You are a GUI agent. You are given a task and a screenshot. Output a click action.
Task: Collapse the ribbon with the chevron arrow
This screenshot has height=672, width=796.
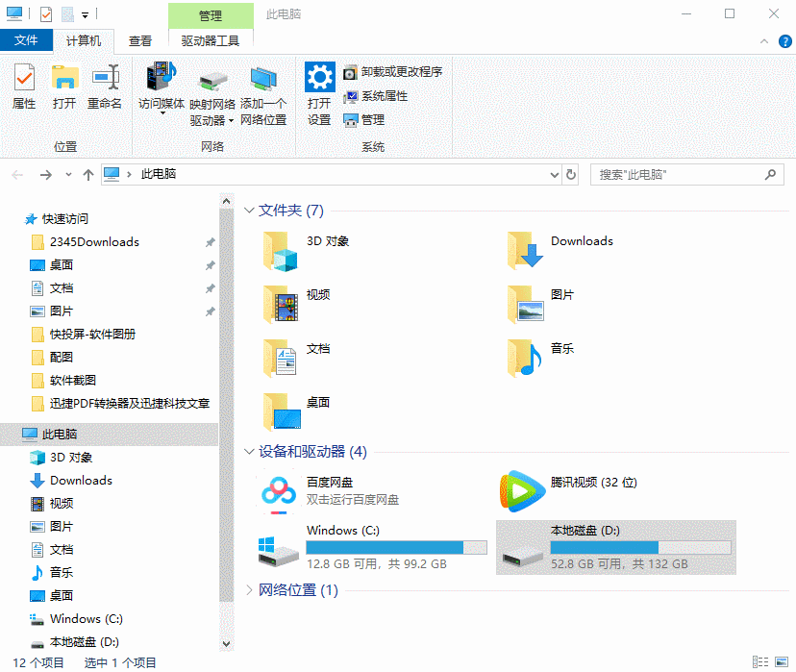point(764,41)
